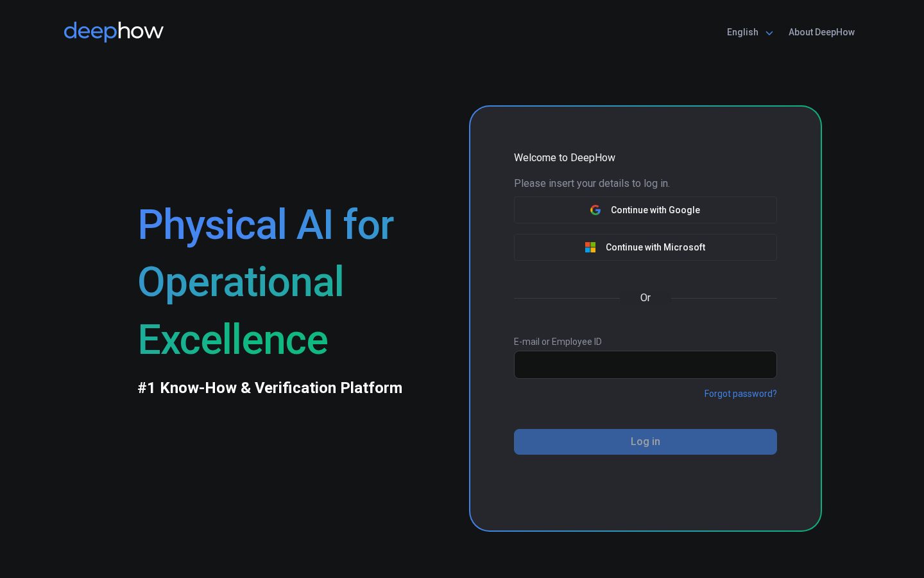Select the 'Welcome to DeepHow' heading

point(565,158)
